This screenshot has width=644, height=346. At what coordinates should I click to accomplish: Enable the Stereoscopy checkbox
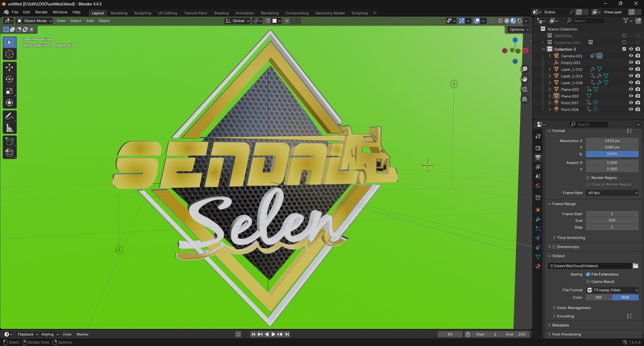[x=554, y=247]
